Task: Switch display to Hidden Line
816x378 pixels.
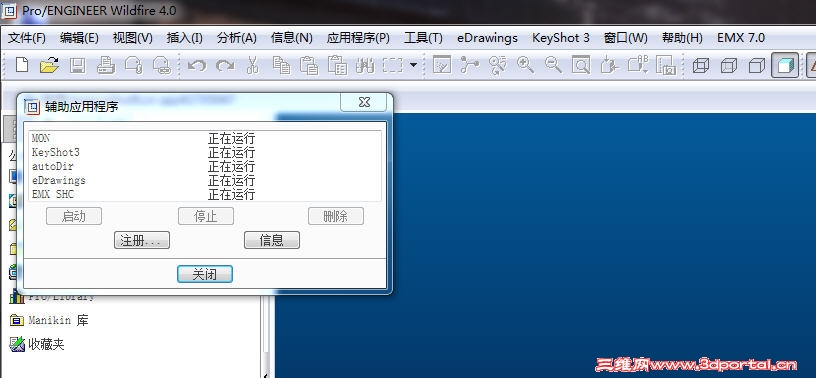Action: tap(729, 66)
